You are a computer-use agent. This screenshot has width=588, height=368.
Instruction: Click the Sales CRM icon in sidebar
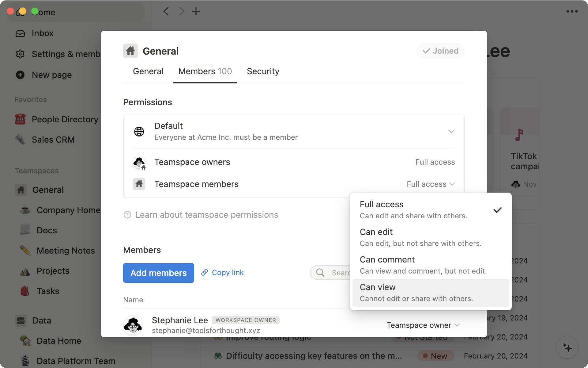click(20, 140)
